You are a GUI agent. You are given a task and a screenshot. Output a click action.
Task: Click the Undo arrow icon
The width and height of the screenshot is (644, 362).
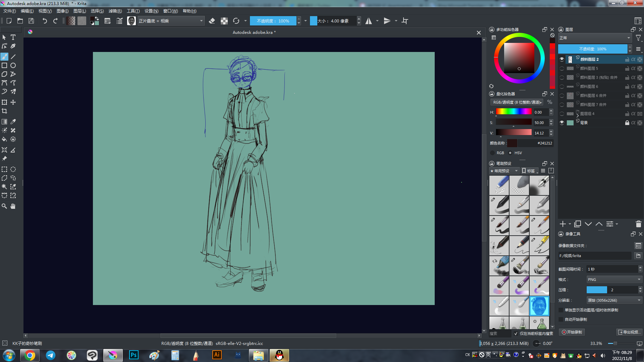(45, 21)
